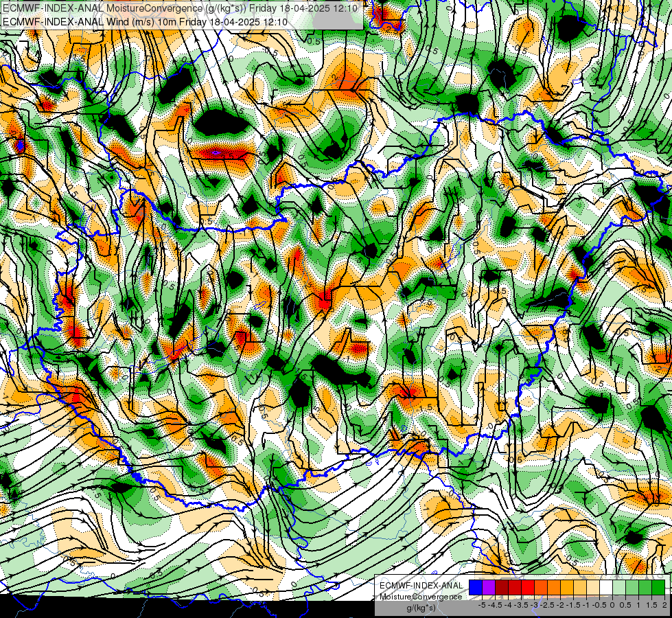
Task: Click the MoistureConvergence title line at top
Action: coord(181,8)
